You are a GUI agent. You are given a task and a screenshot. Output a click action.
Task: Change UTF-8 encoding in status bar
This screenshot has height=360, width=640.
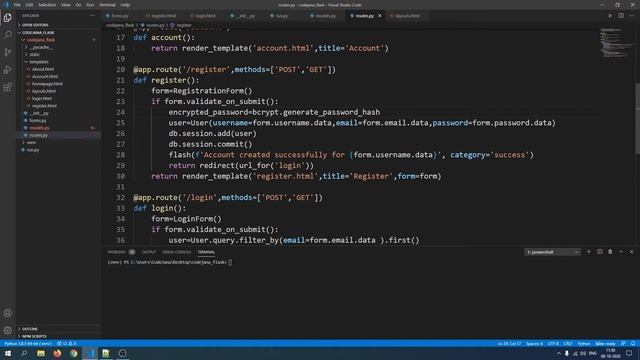[553, 344]
